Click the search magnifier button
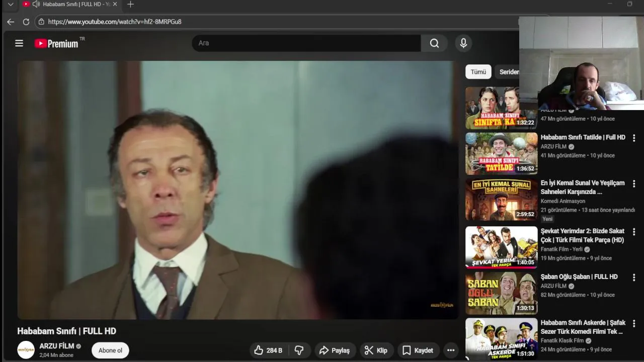The height and width of the screenshot is (362, 644). 434,43
